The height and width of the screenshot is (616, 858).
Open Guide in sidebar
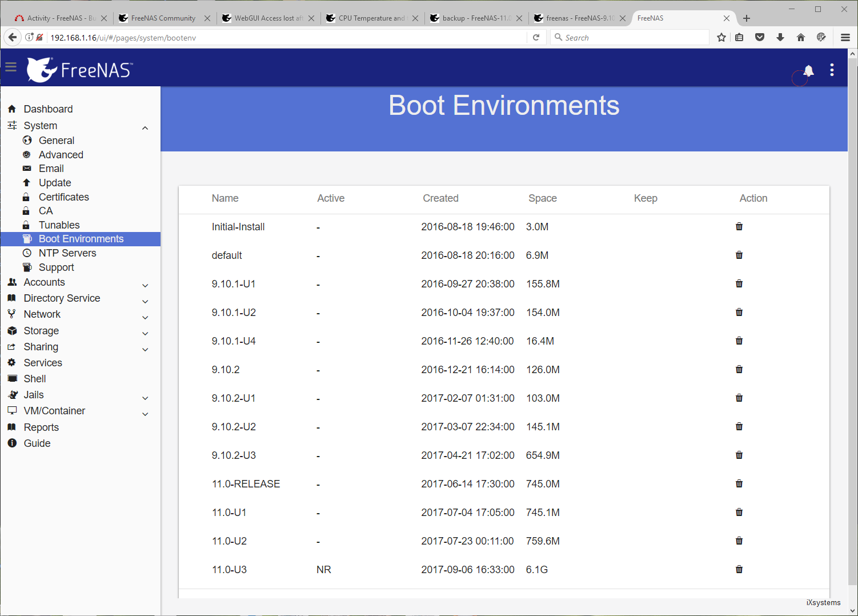click(37, 443)
